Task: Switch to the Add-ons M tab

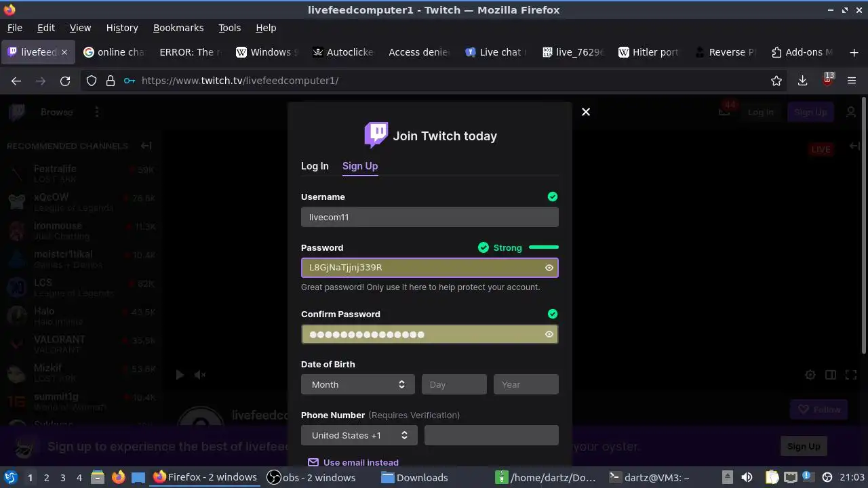Action: (x=802, y=52)
